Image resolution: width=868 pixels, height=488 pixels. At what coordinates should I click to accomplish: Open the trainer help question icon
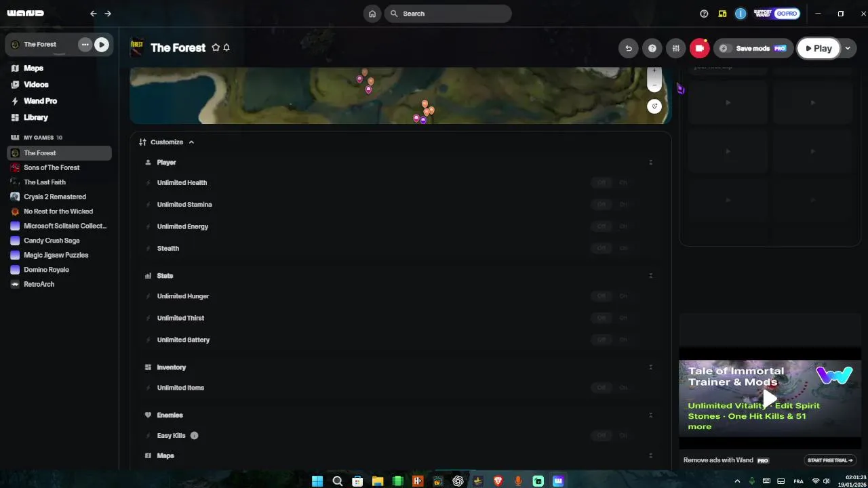(x=652, y=48)
